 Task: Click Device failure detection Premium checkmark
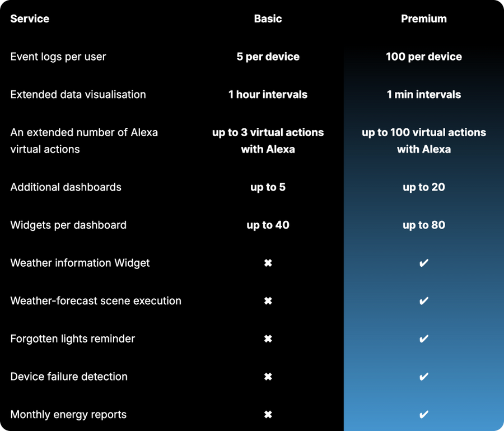pyautogui.click(x=424, y=377)
